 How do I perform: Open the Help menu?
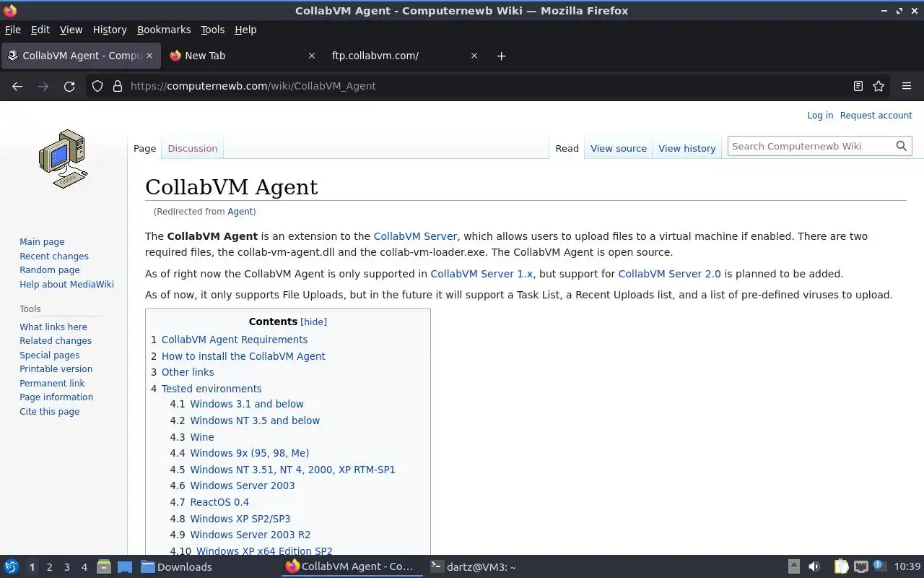coord(245,30)
